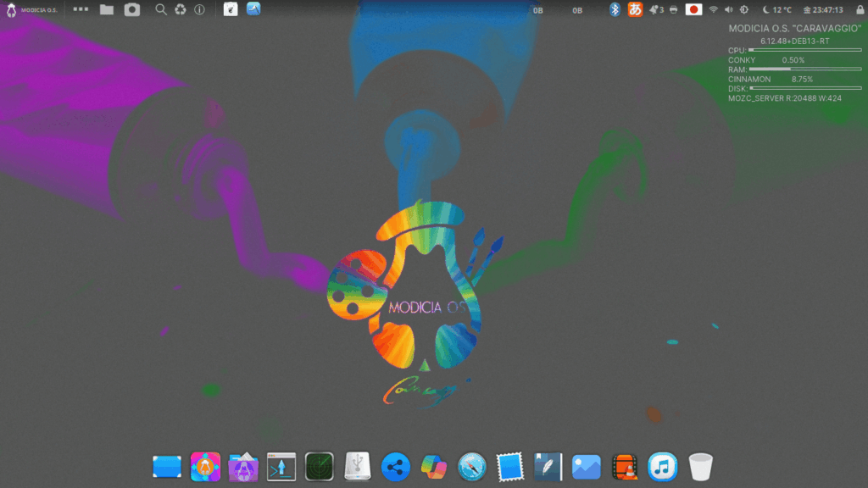Show notifications from the bell icon

pos(655,9)
